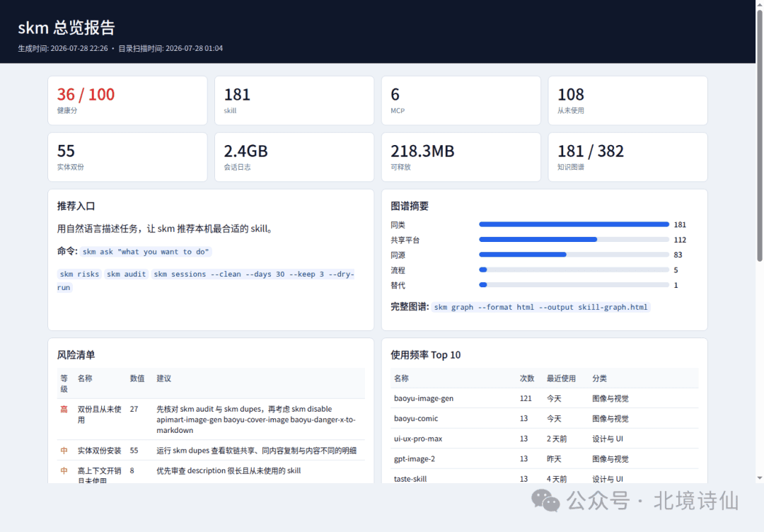Click the 次数 column header
This screenshot has height=532, width=764.
click(x=527, y=378)
